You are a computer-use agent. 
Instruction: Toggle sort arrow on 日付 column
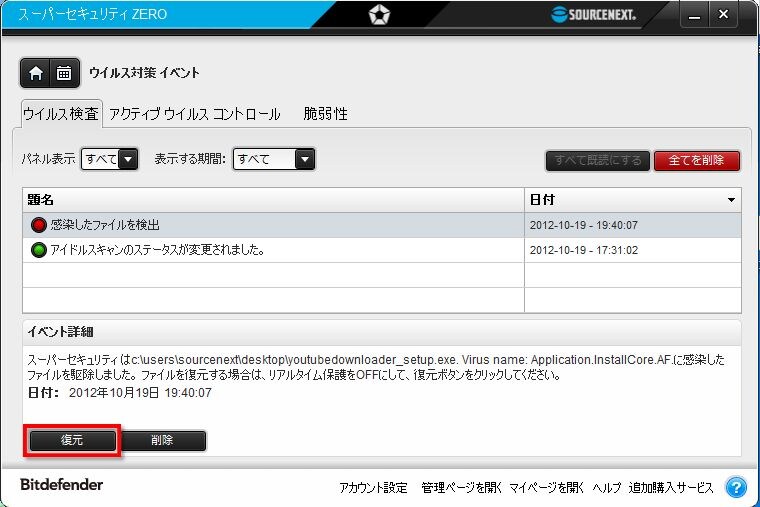(731, 200)
